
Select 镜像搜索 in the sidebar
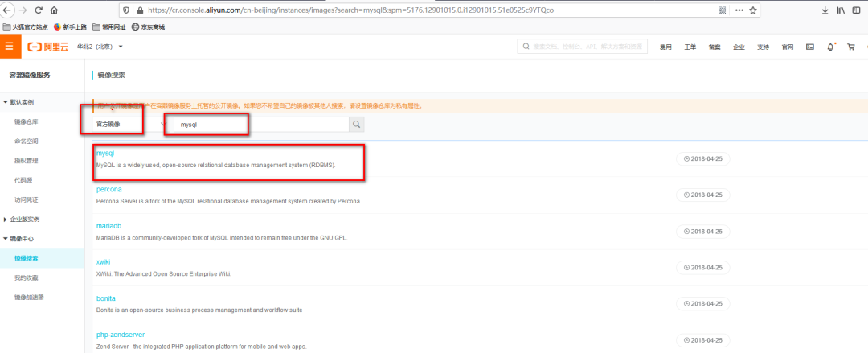coord(27,258)
